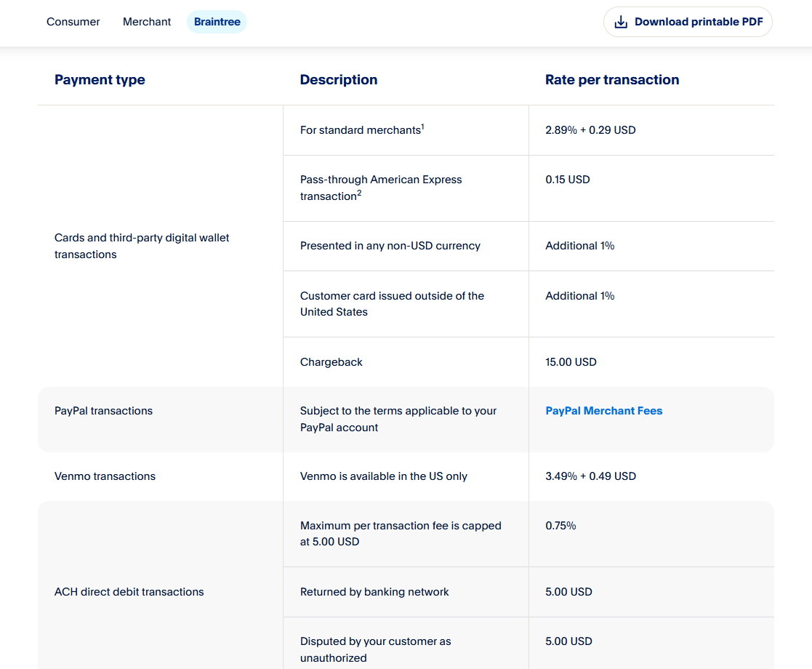This screenshot has height=669, width=812.
Task: Download the printable PDF
Action: click(698, 22)
